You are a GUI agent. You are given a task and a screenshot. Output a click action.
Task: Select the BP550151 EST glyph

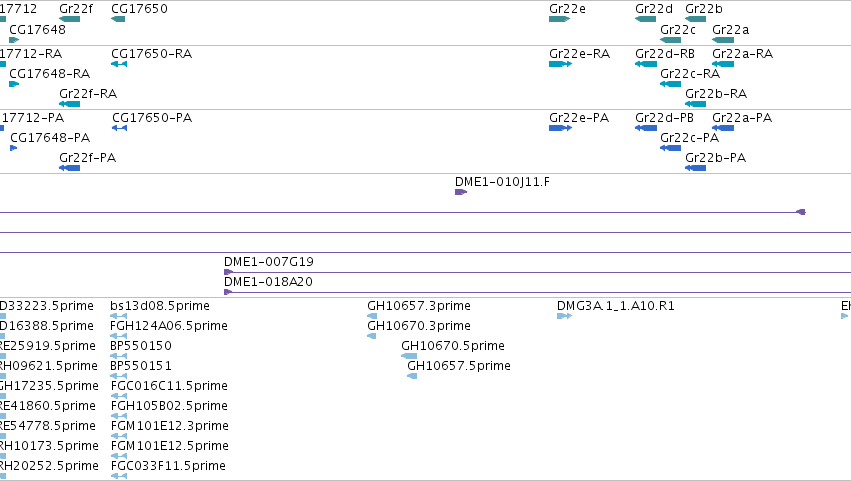pyautogui.click(x=118, y=376)
